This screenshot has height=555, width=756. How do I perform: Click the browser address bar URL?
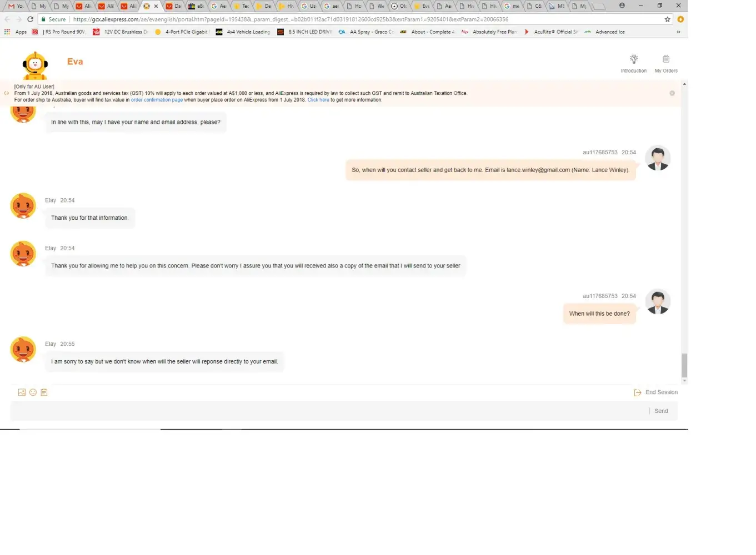291,19
